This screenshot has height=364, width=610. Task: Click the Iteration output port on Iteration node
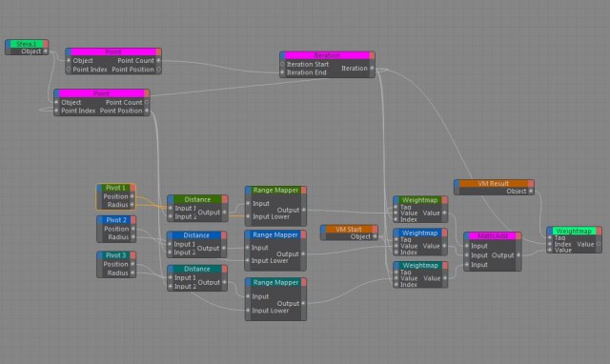pyautogui.click(x=372, y=68)
